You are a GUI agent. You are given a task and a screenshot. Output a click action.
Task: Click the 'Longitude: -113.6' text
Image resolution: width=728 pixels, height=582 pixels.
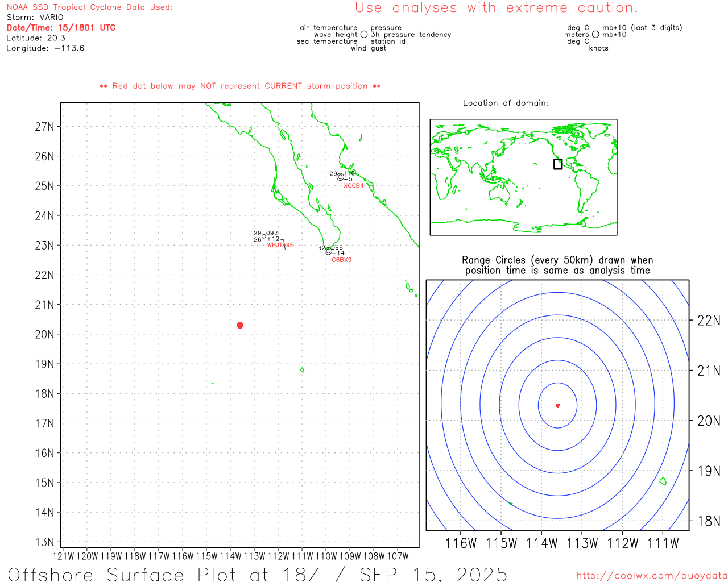(x=45, y=48)
